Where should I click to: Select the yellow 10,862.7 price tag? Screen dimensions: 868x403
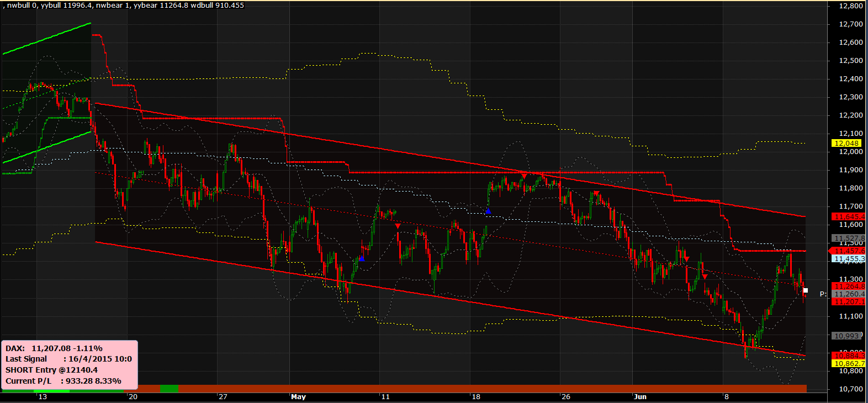pyautogui.click(x=848, y=364)
